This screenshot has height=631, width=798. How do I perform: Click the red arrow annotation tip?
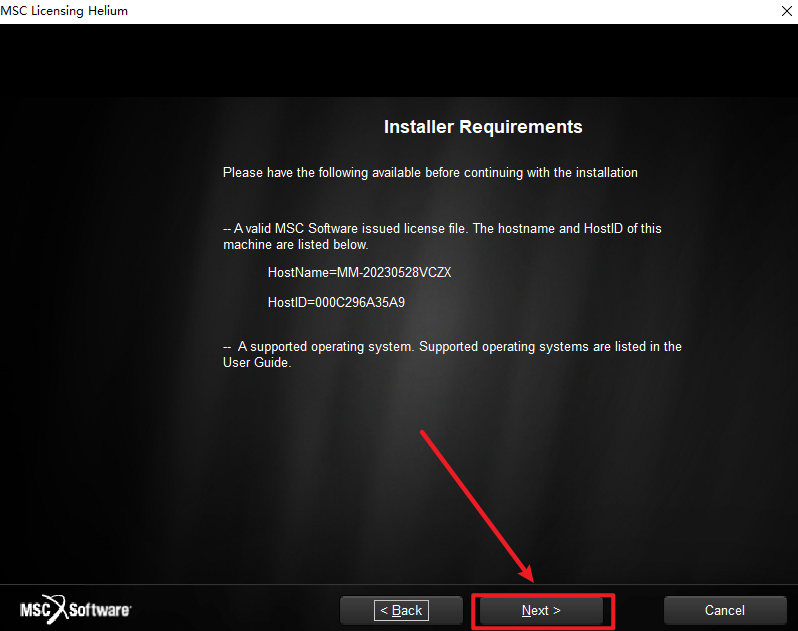[x=531, y=580]
